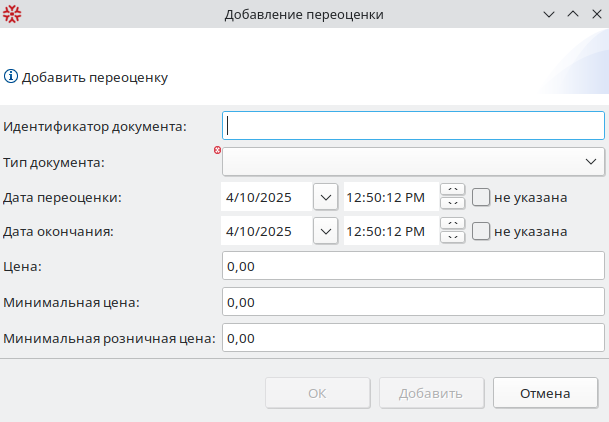Click the red snowflake application icon

[x=12, y=15]
